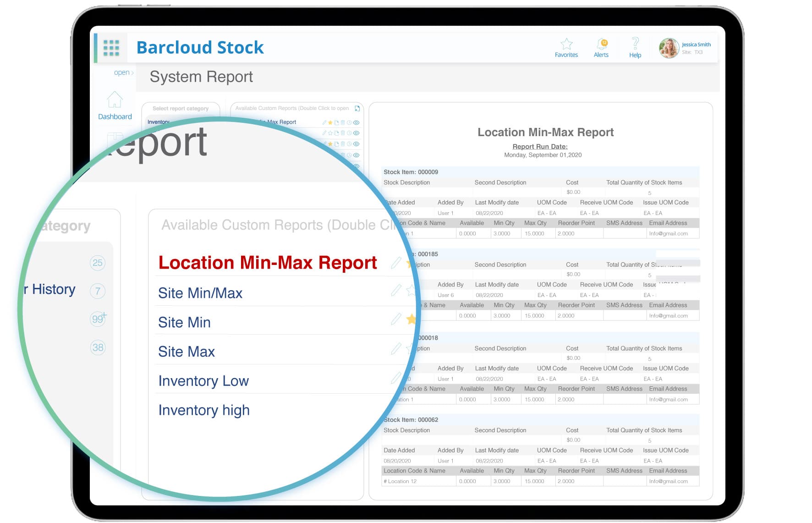This screenshot has height=523, width=812.
Task: Click the new report icon beside Available Custom Reports
Action: (x=357, y=109)
